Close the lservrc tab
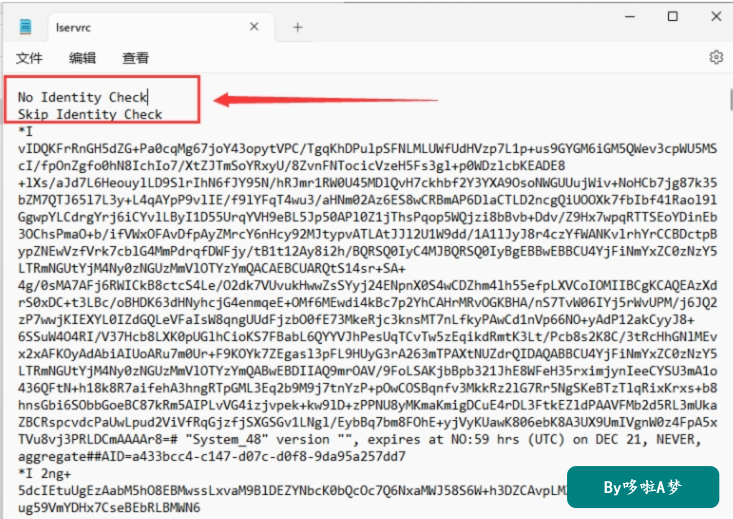Viewport: 733px width, 519px height. [254, 27]
